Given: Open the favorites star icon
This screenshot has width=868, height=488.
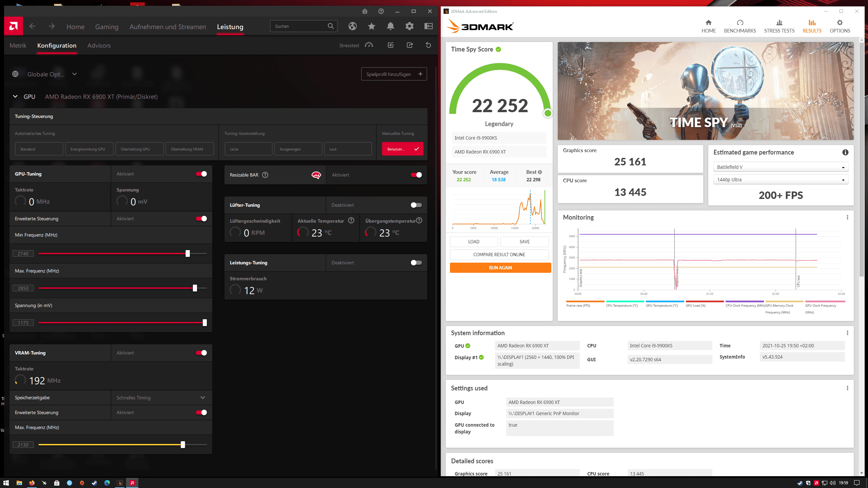Looking at the screenshot, I should [372, 26].
